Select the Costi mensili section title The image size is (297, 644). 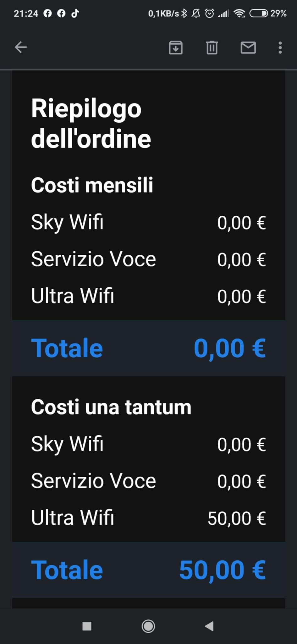92,185
